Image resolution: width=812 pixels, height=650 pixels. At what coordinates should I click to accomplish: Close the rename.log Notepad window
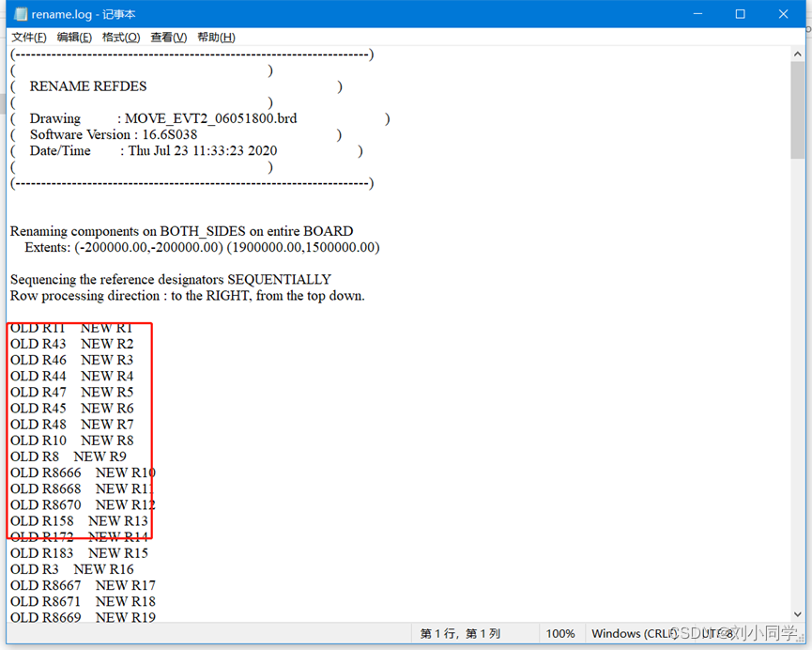(783, 14)
